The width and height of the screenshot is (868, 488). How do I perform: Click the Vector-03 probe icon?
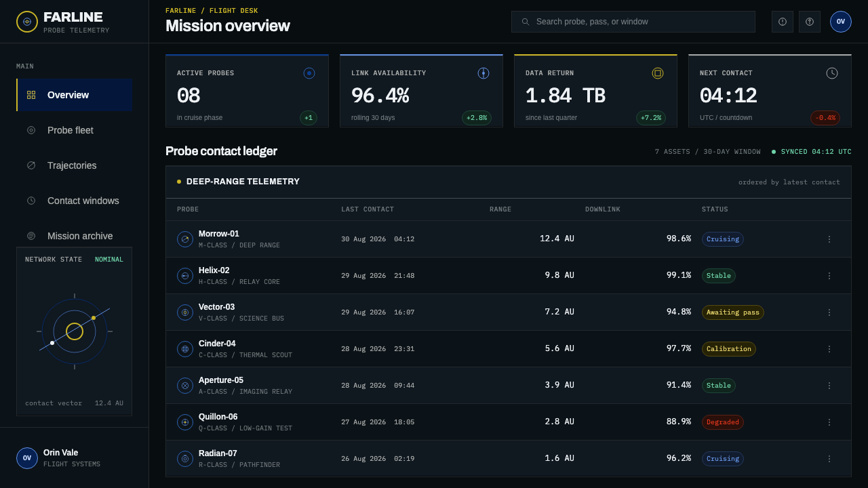pyautogui.click(x=185, y=312)
